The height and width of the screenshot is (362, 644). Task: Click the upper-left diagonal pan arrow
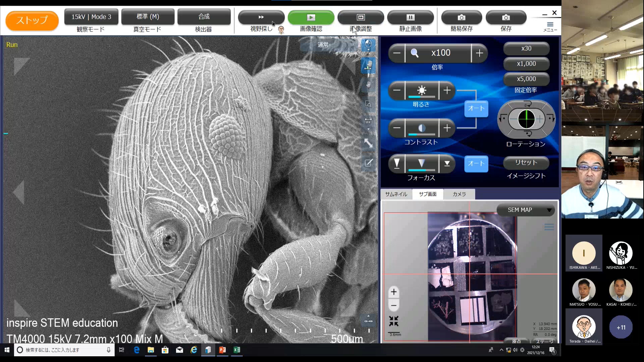(21, 65)
